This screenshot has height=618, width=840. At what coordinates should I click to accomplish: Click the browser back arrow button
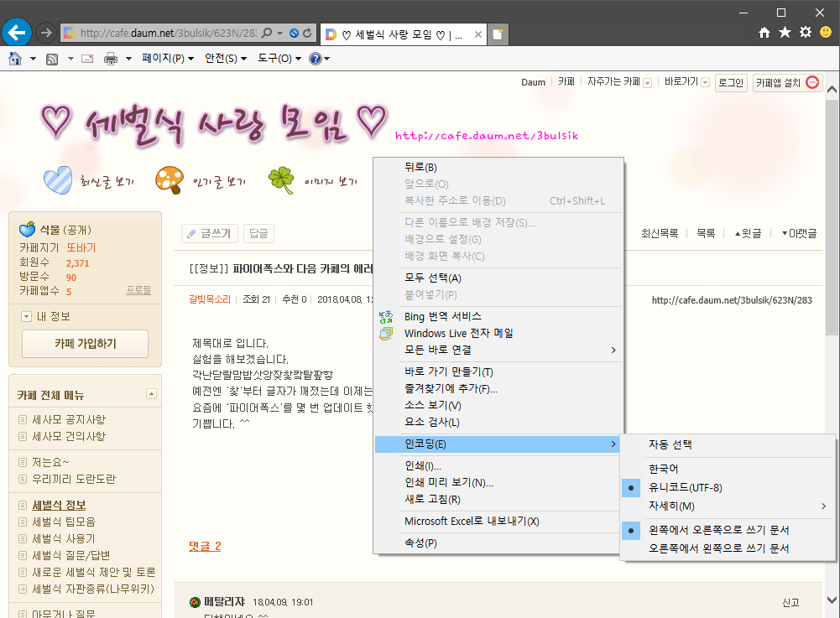(x=17, y=33)
